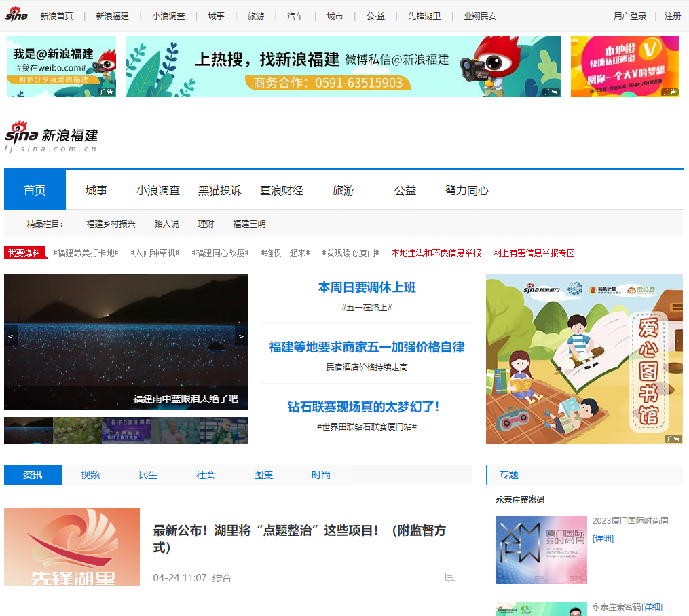Open article 最新公布！湖里将点题整治

coord(299,539)
